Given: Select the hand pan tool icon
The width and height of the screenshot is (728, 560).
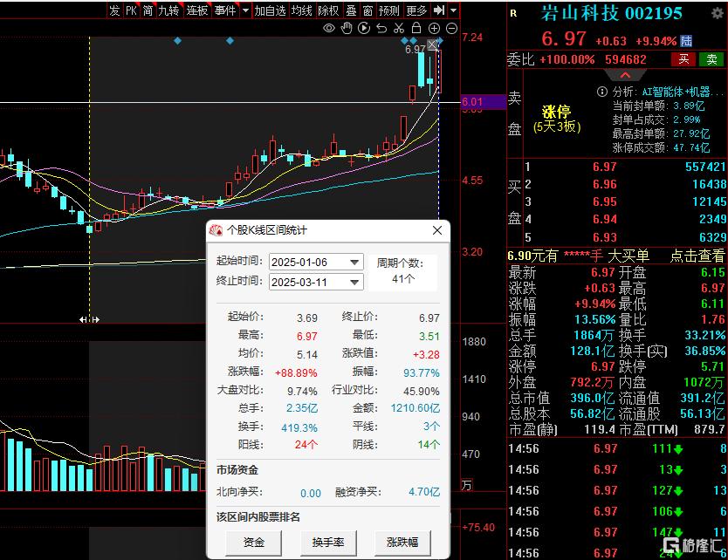Looking at the screenshot, I should tap(347, 28).
